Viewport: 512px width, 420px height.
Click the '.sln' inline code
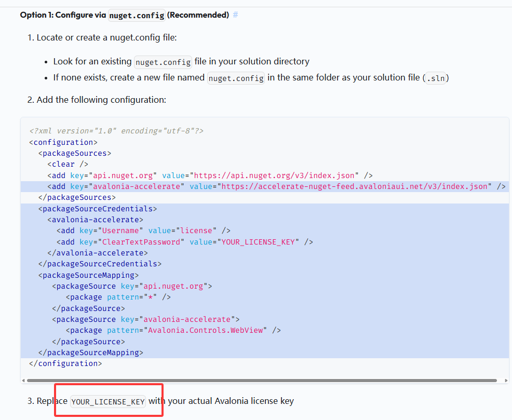436,78
